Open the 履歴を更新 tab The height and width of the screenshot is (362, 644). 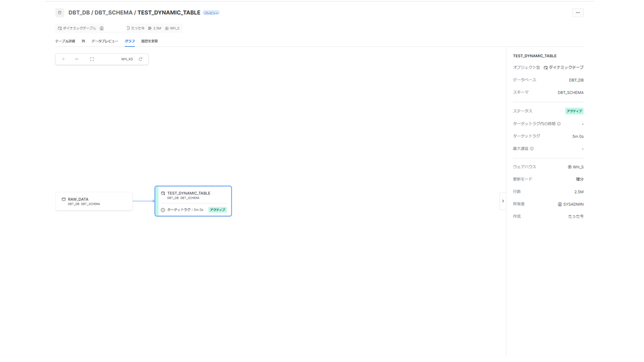(x=149, y=41)
